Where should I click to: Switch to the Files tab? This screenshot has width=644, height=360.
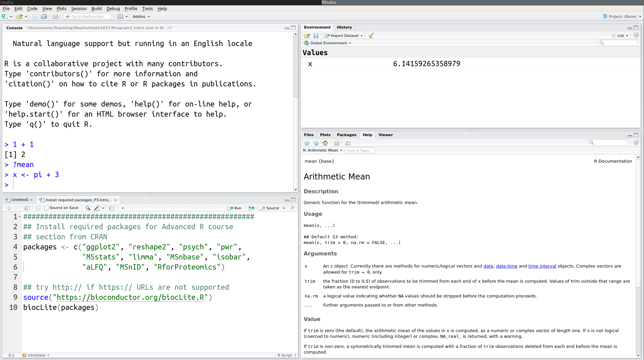[309, 135]
